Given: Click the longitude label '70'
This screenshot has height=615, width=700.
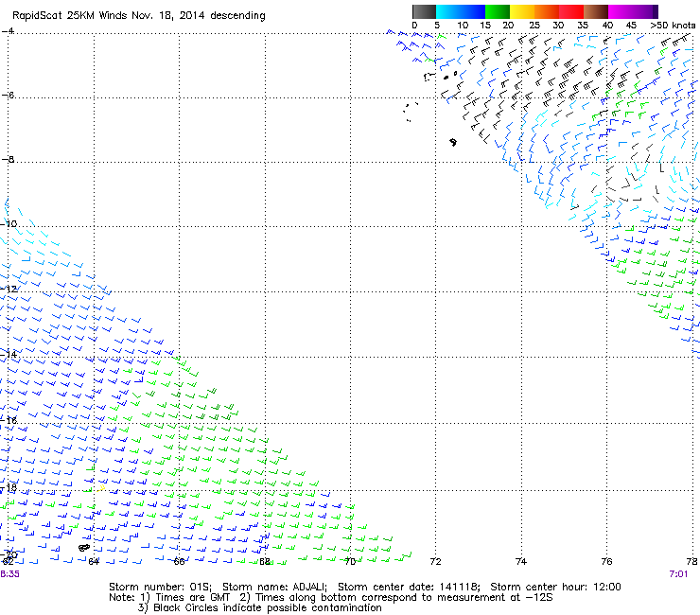Looking at the screenshot, I should click(350, 561).
